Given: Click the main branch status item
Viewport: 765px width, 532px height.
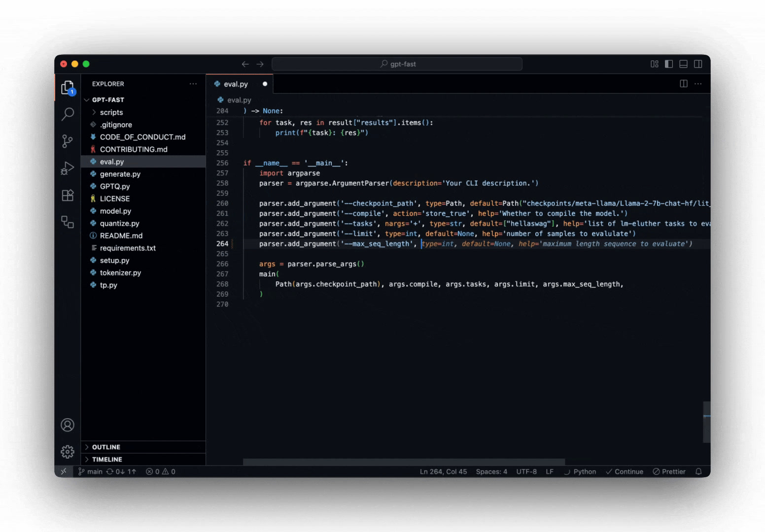Looking at the screenshot, I should click(90, 471).
